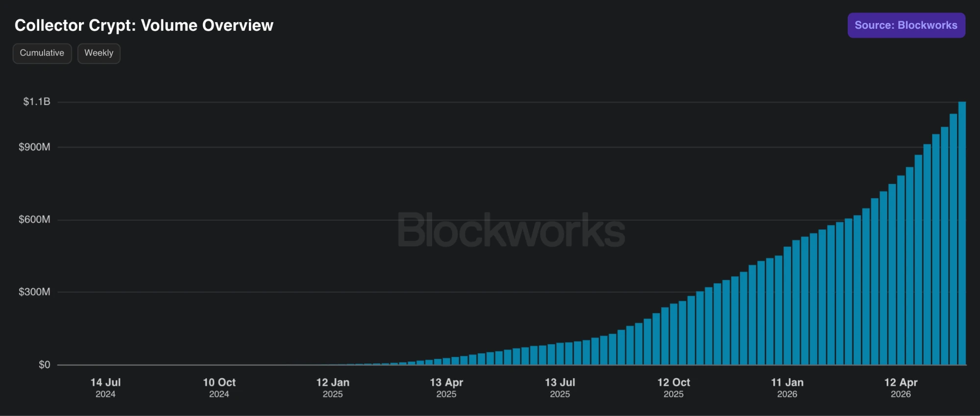
Task: Click the $900M y-axis label
Action: click(x=34, y=147)
